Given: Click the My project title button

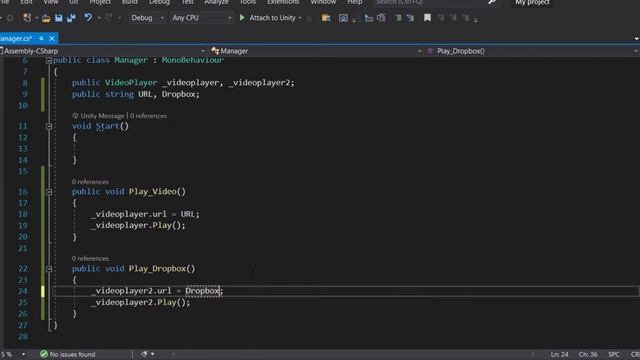Looking at the screenshot, I should 532,2.
